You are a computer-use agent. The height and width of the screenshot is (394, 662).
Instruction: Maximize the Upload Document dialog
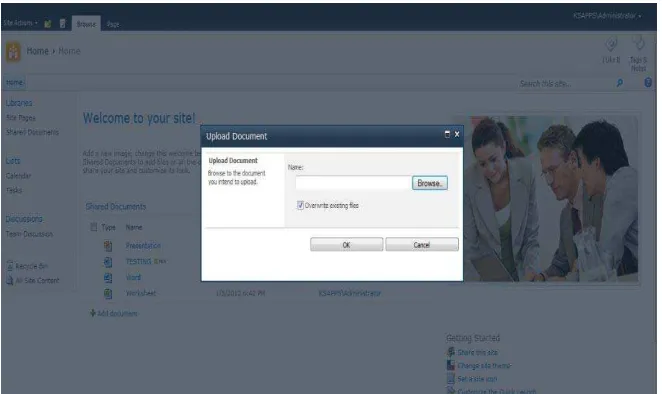[x=447, y=134]
